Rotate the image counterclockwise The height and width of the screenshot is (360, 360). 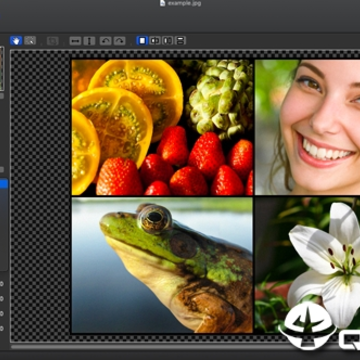click(105, 41)
